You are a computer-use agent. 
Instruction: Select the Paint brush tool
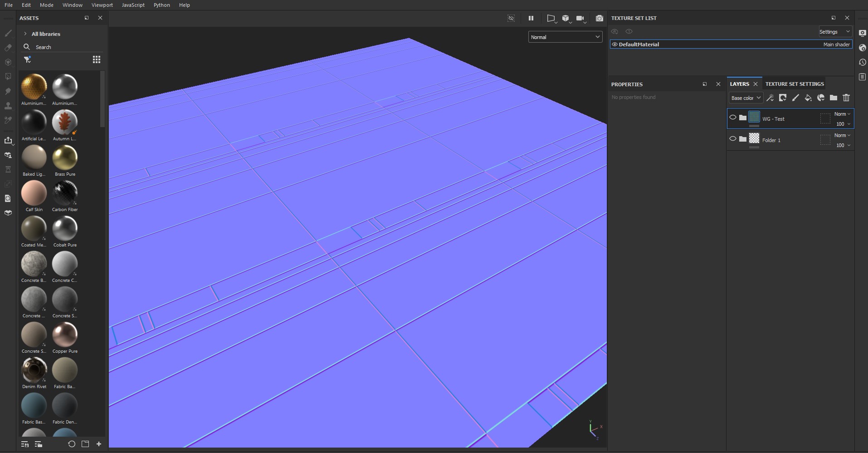8,33
